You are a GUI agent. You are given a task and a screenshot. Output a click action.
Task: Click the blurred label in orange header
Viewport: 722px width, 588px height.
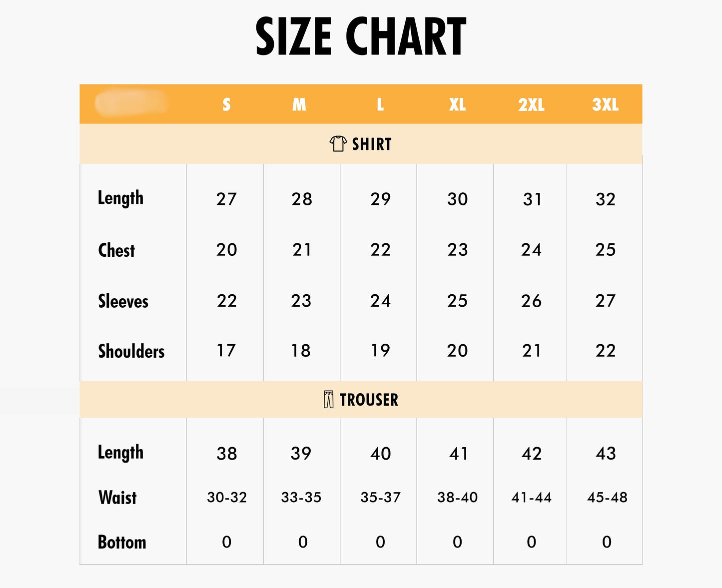pos(131,103)
